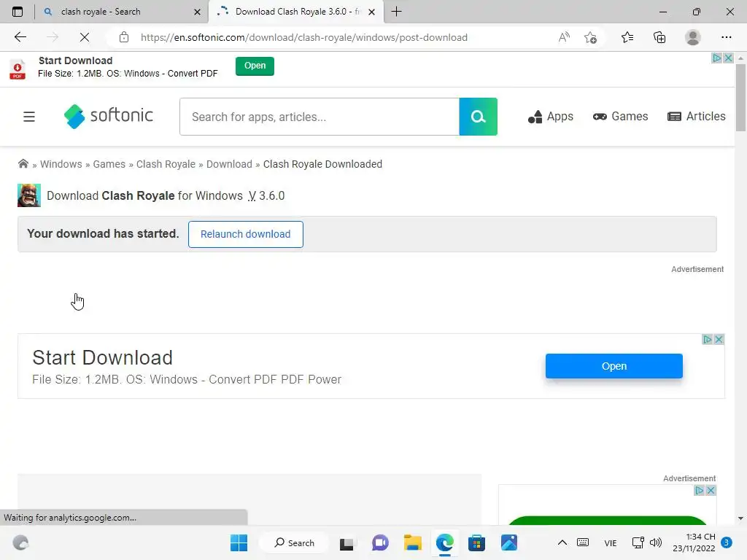The height and width of the screenshot is (560, 747).
Task: Open the browser profile menu
Action: tap(693, 37)
